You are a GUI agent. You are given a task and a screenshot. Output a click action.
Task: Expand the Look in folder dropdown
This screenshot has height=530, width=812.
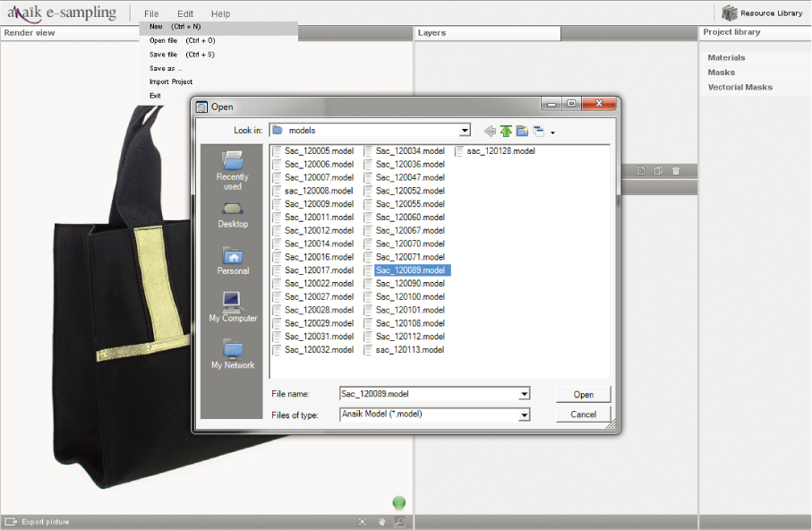(x=465, y=130)
